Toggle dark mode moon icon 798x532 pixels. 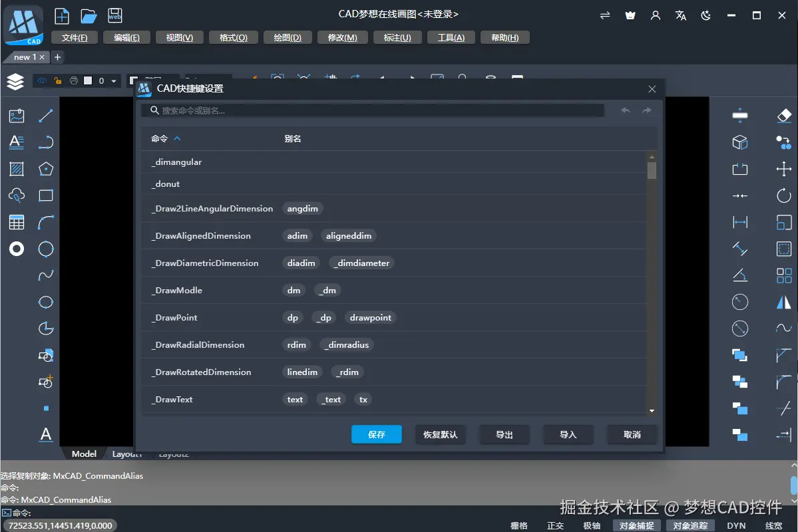705,16
